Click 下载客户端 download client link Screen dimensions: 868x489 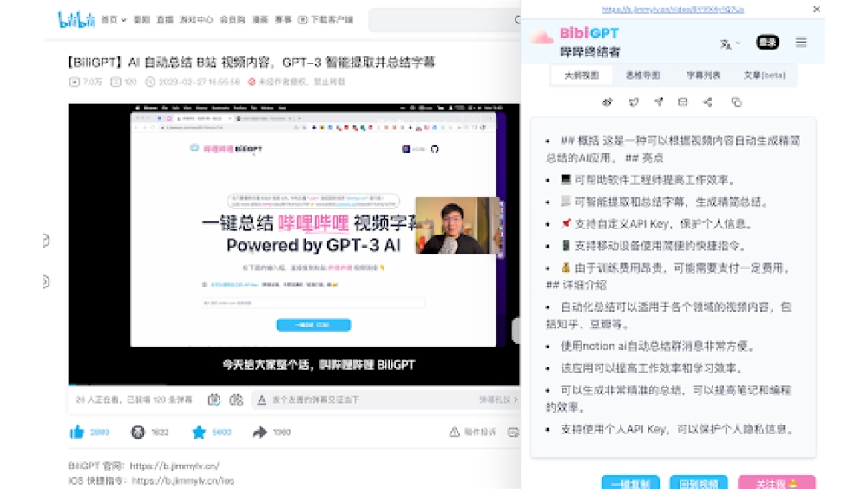tap(326, 20)
